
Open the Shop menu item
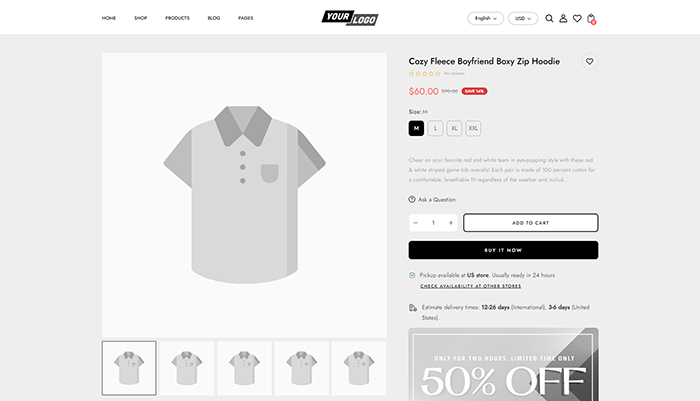(140, 18)
